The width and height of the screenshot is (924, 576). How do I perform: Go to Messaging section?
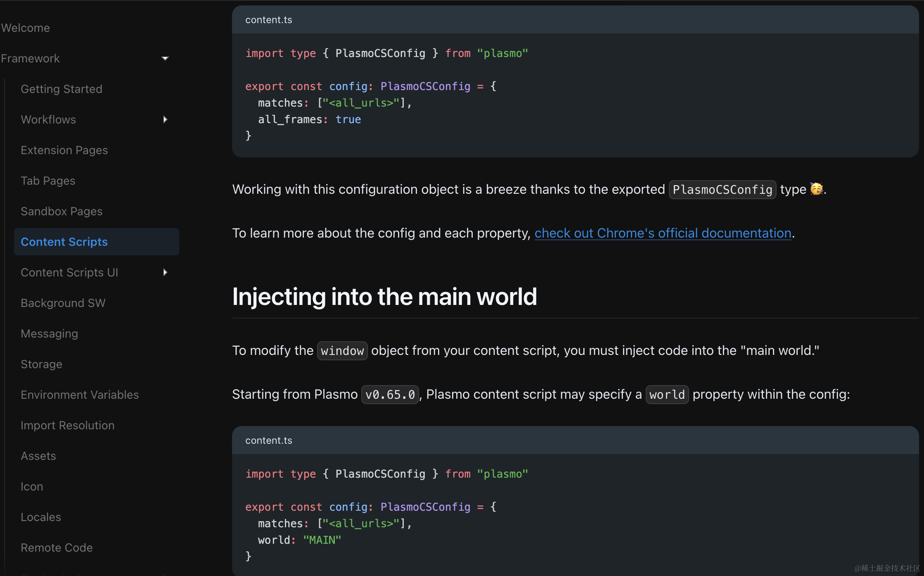click(50, 334)
